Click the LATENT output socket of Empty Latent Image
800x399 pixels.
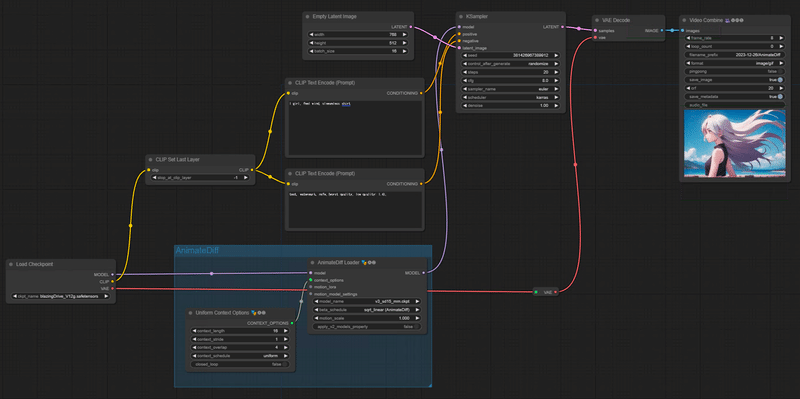pos(411,27)
